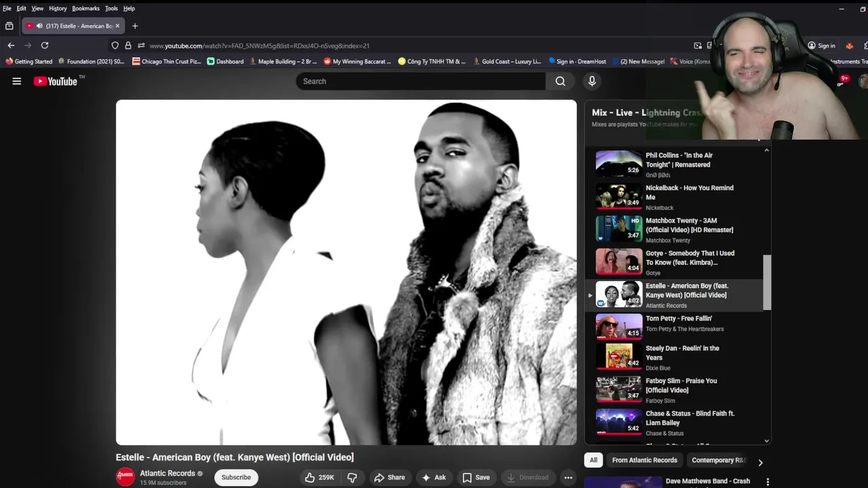Click the YouTube search input field
Screen dimensions: 868x488
(420, 81)
